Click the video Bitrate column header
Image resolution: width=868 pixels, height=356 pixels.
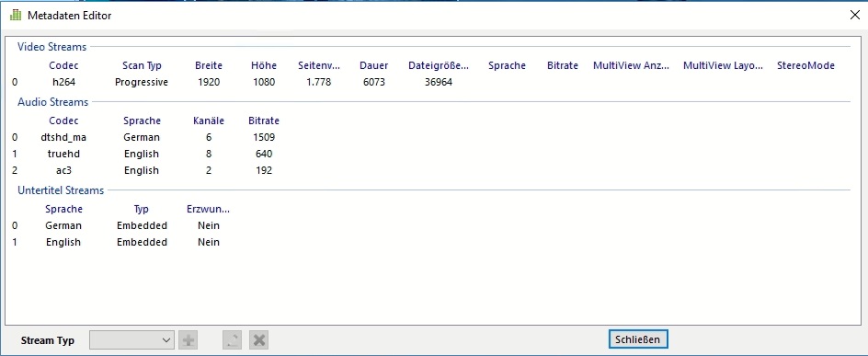(x=563, y=65)
